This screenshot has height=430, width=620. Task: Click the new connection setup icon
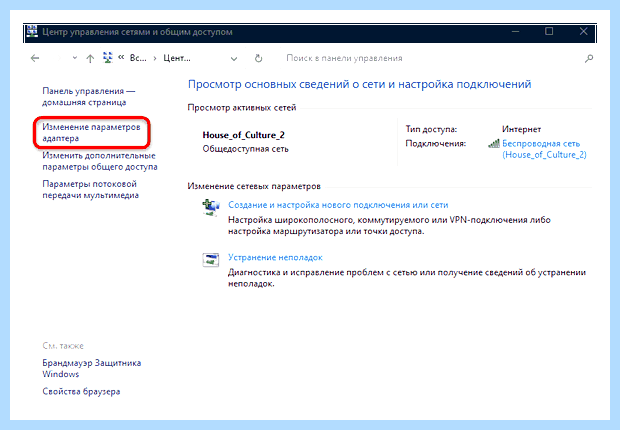(211, 207)
